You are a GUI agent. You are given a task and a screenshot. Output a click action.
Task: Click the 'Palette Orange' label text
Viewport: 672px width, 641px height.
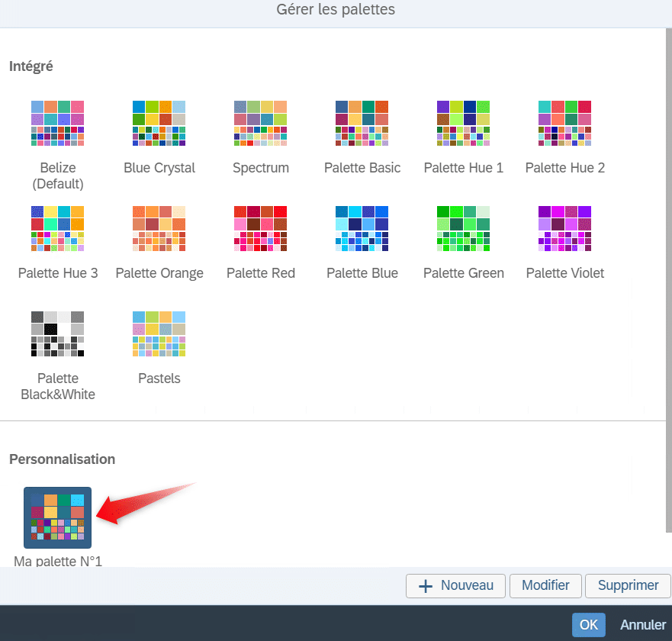click(x=159, y=273)
